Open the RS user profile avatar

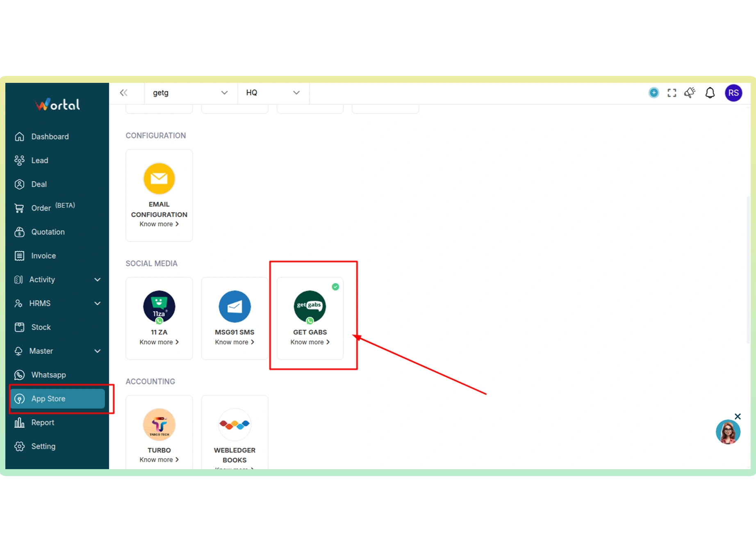point(733,93)
